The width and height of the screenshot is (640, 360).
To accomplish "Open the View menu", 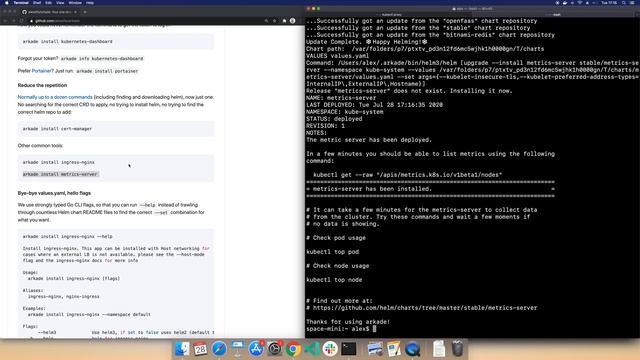I will click(x=60, y=2).
